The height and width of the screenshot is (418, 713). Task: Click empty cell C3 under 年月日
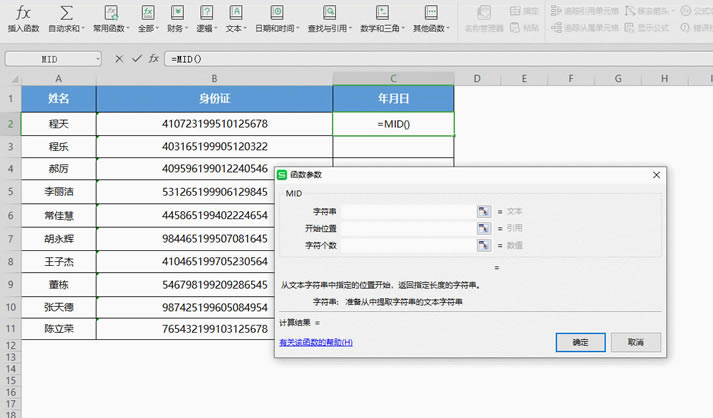(x=393, y=146)
